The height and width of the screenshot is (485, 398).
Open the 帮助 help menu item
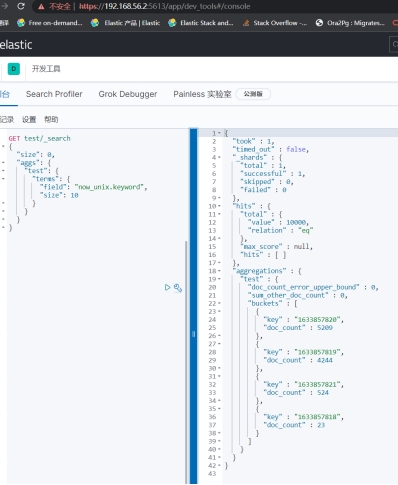(x=51, y=119)
